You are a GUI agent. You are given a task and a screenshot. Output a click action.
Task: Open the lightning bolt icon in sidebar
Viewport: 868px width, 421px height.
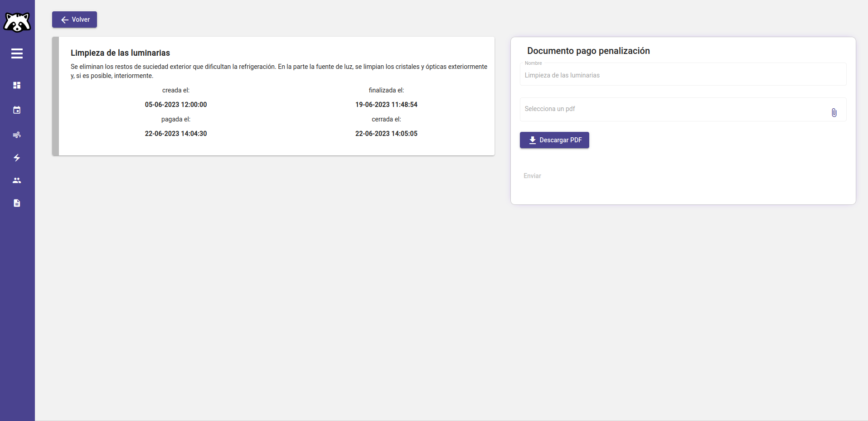coord(17,158)
